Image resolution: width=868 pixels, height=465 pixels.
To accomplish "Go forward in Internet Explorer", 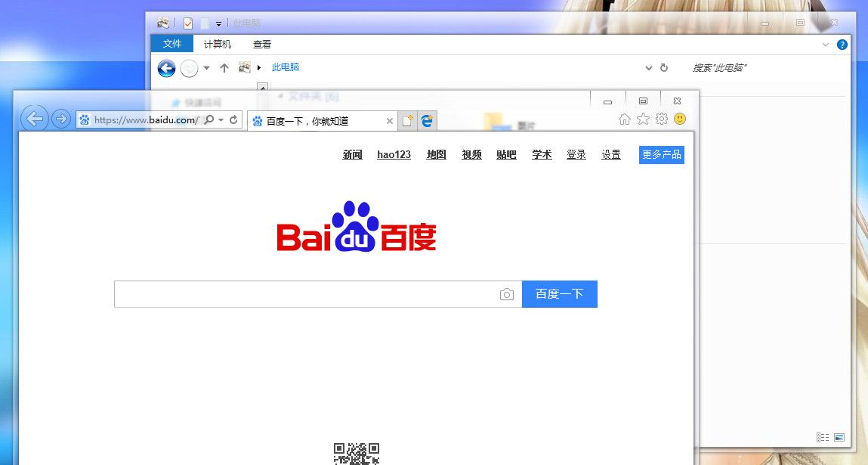I will [x=61, y=119].
